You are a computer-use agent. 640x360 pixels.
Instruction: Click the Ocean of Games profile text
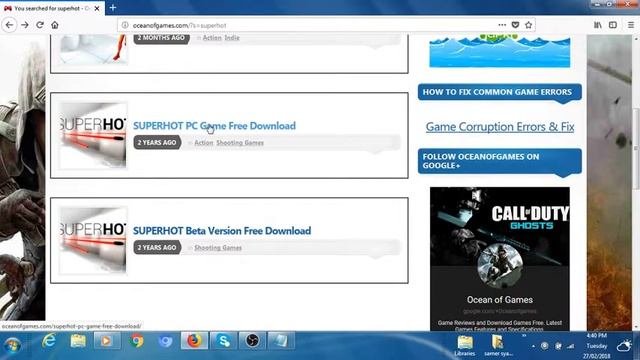(500, 300)
